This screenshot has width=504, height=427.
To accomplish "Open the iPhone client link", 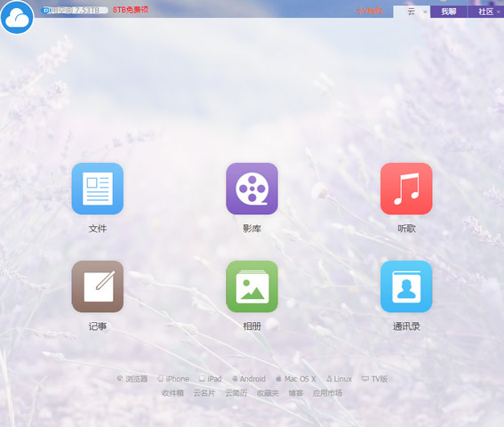I will click(x=173, y=379).
